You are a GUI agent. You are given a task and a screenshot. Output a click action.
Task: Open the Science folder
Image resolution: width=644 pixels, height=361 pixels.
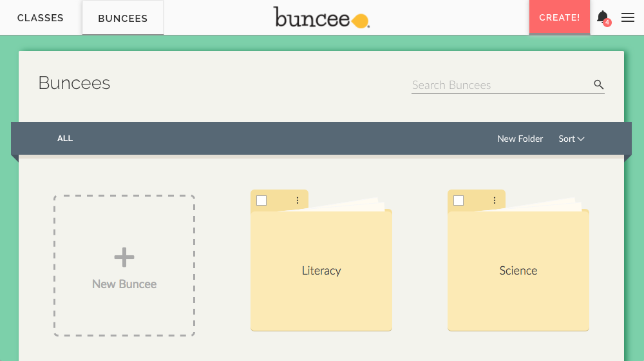518,271
